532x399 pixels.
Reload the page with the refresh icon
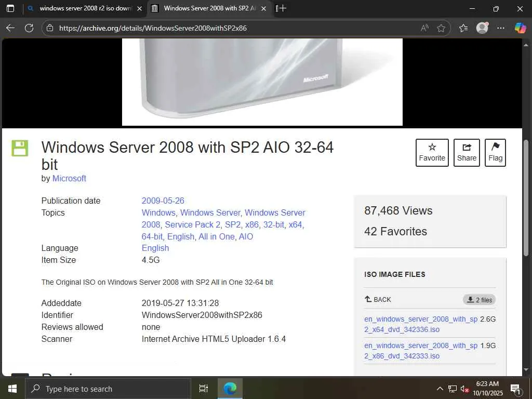[29, 28]
